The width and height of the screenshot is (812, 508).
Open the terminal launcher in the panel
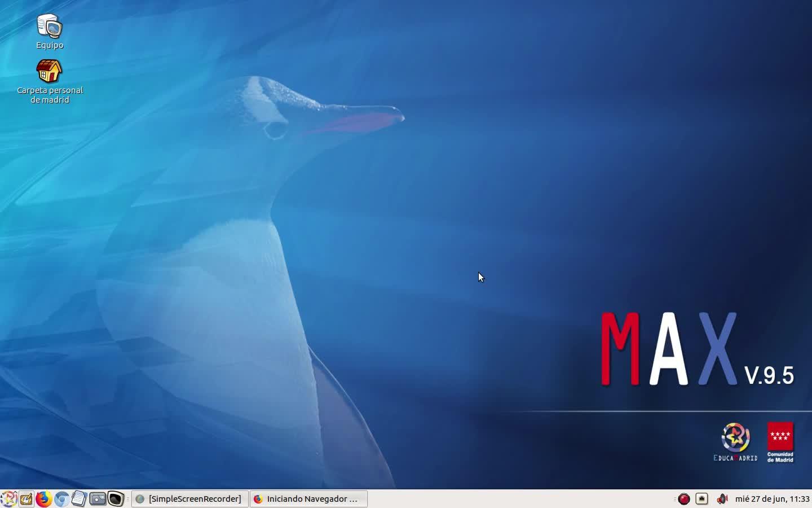point(116,499)
